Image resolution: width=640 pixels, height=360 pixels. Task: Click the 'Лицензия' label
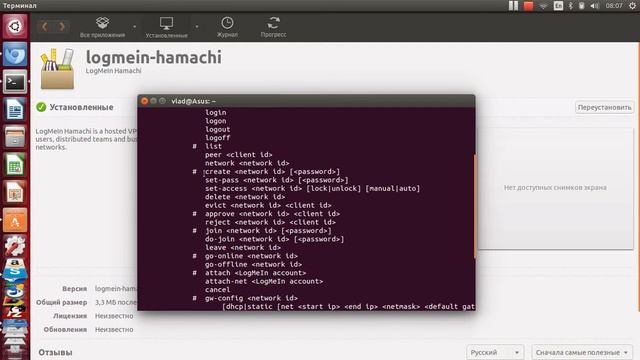(70, 316)
